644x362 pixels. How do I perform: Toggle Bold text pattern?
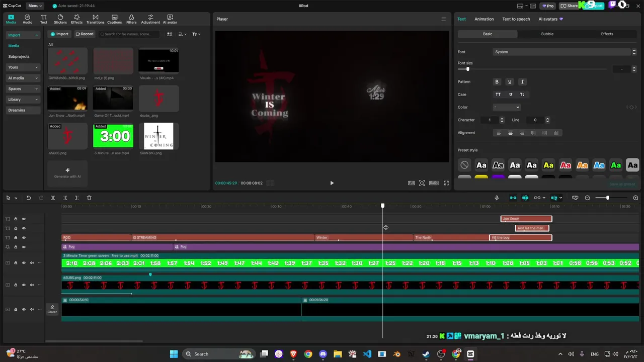click(497, 81)
